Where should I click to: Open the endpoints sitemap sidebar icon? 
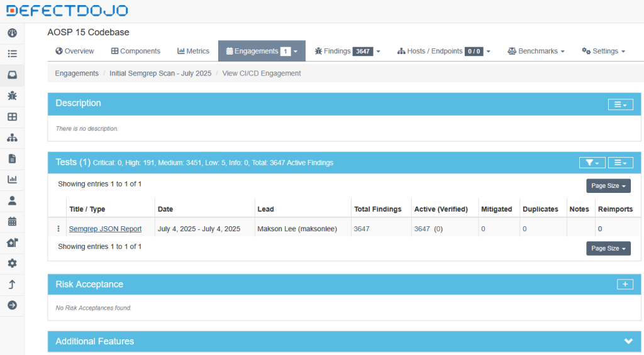pyautogui.click(x=13, y=138)
